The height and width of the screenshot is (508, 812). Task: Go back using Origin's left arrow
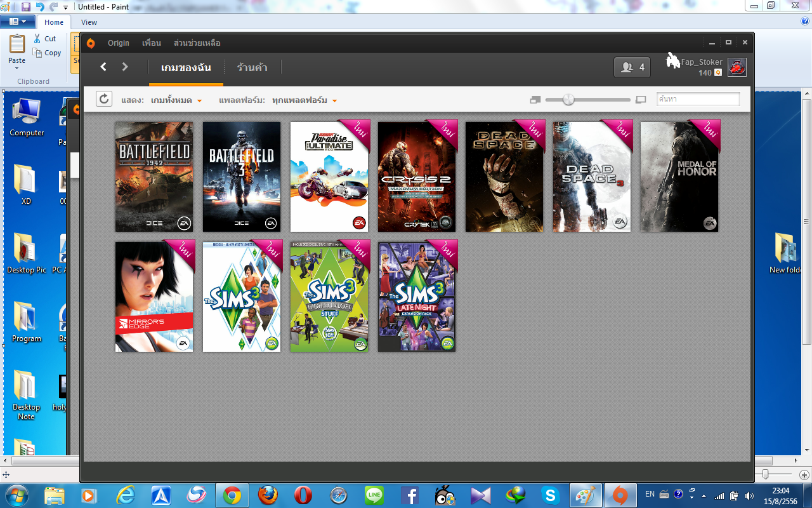click(103, 67)
